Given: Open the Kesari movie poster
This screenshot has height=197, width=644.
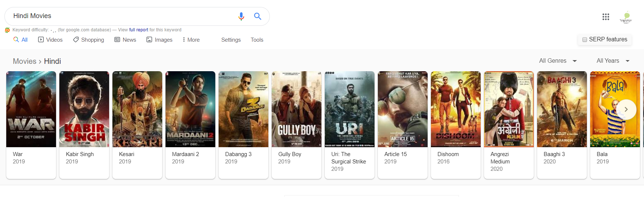Looking at the screenshot, I should click(x=137, y=109).
